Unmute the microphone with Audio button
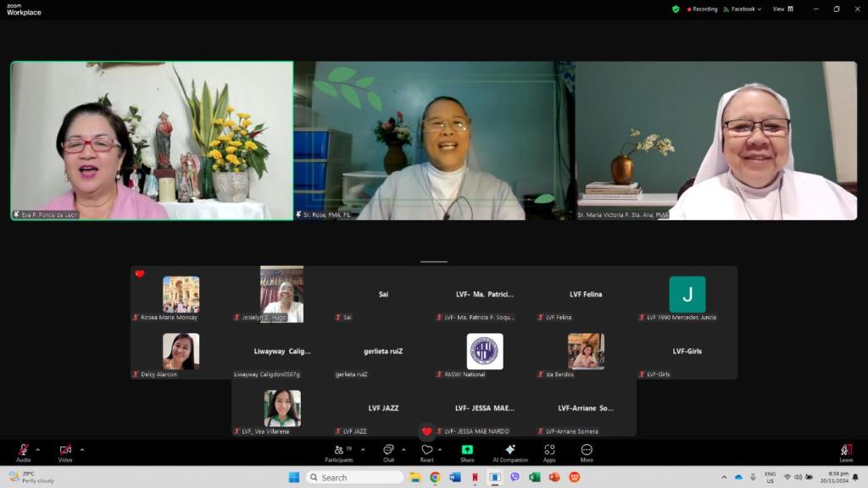The height and width of the screenshot is (488, 868). point(23,452)
